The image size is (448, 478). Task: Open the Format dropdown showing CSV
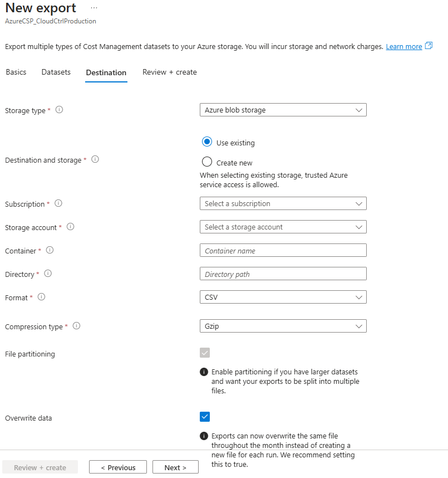[x=283, y=297]
